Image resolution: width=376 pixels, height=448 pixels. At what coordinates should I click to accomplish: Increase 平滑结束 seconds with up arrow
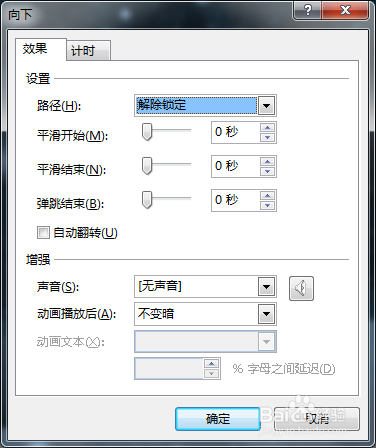click(267, 162)
